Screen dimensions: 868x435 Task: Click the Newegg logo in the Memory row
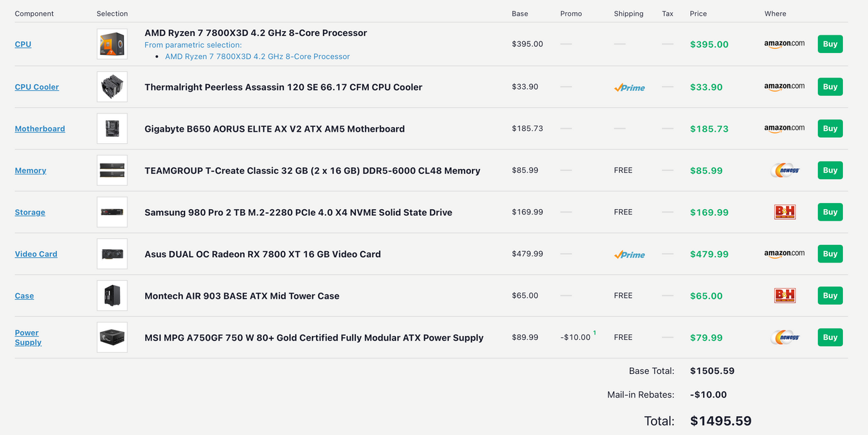tap(785, 170)
